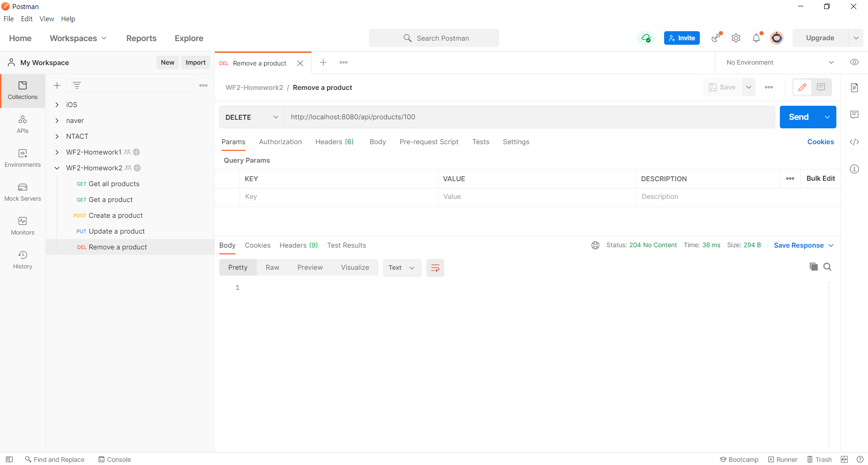Open request actions three-dot menu
Viewport: 868px width, 465px height.
point(769,87)
